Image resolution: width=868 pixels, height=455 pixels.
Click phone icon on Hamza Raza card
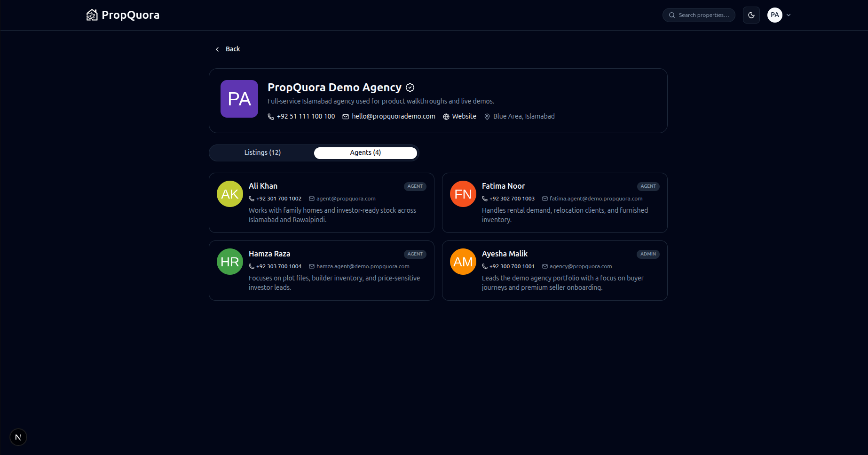tap(252, 266)
